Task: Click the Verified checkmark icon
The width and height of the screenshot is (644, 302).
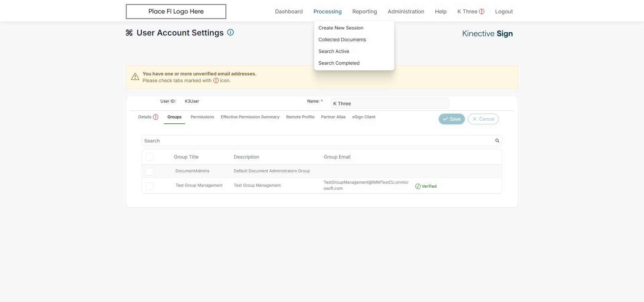Action: 418,186
